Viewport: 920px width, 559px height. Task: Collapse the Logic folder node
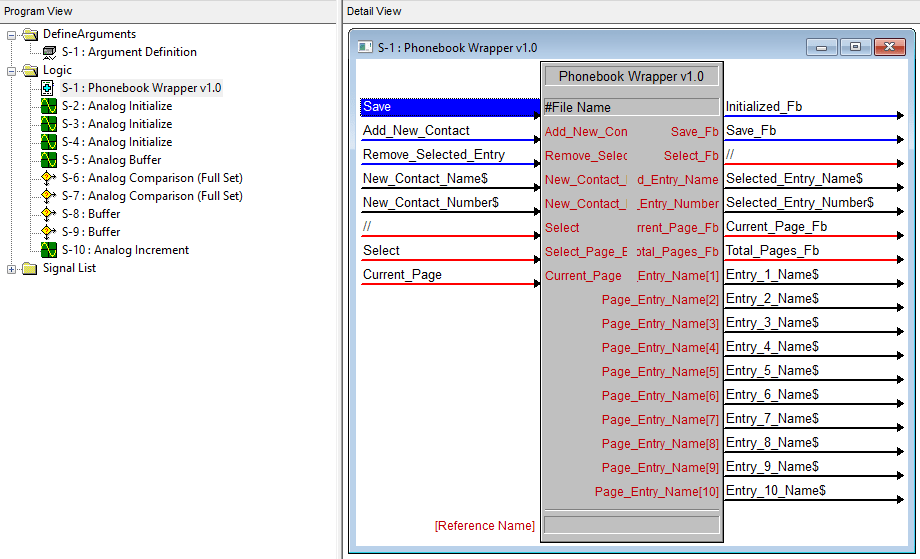(x=12, y=70)
